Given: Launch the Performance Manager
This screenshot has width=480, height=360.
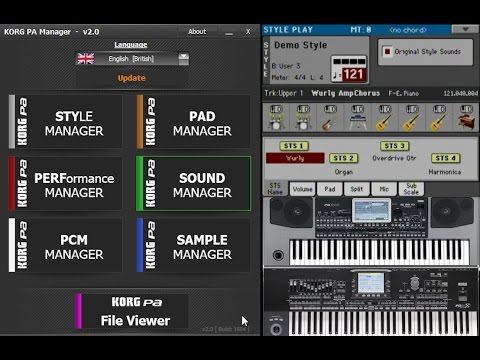Looking at the screenshot, I should [66, 183].
